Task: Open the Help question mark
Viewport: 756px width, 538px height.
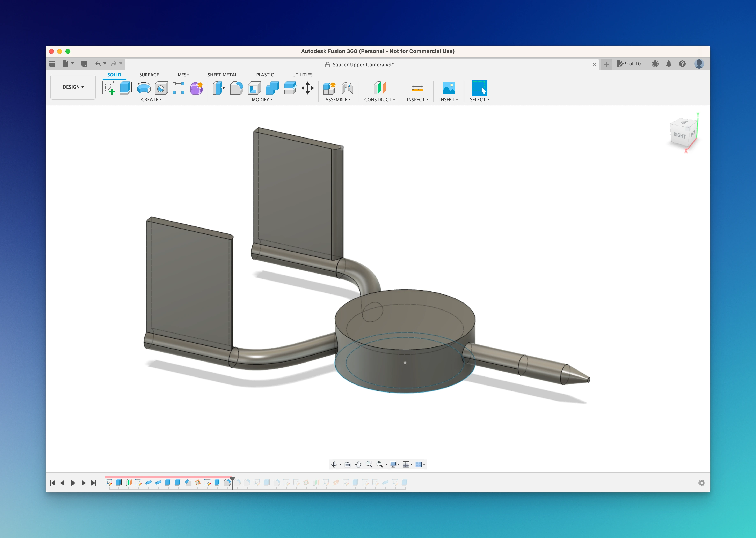Action: [682, 64]
